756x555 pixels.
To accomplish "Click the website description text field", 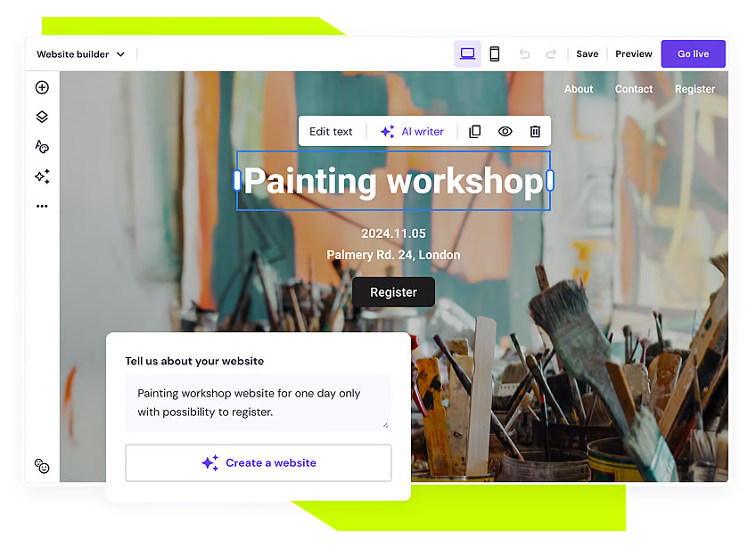I will pos(258,403).
